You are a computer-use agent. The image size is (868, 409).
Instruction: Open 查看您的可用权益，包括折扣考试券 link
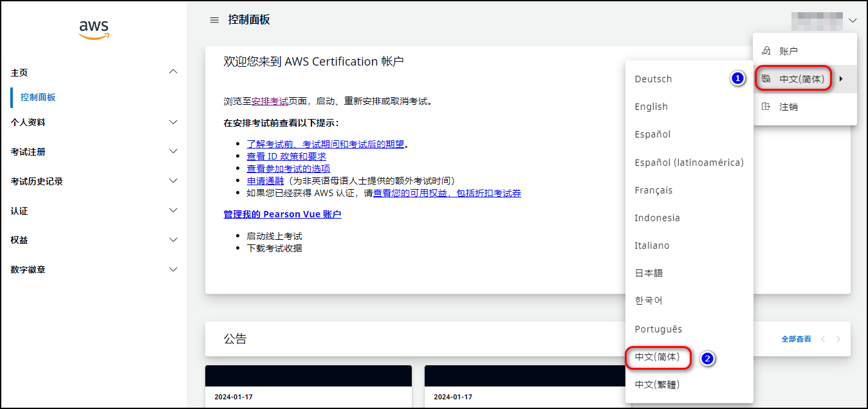point(447,193)
